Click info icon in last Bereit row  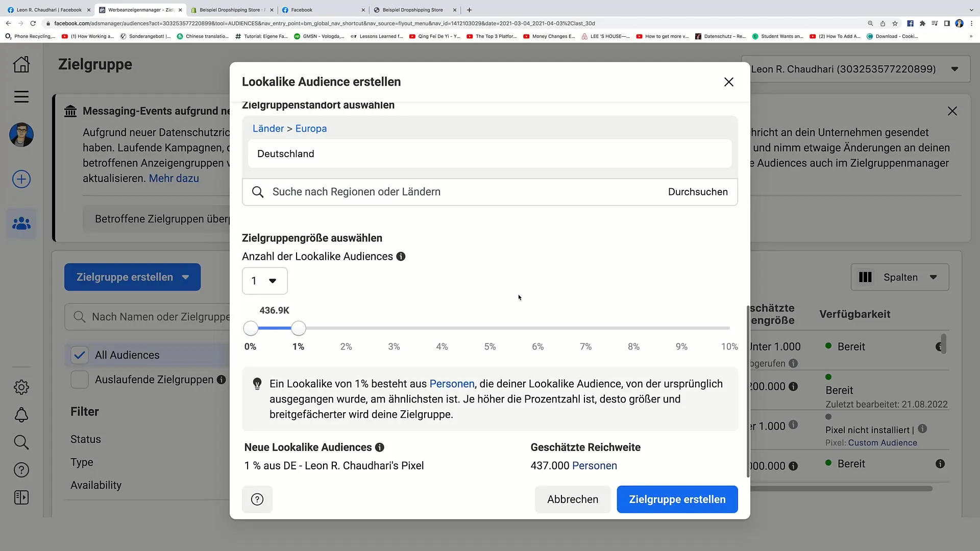pos(940,464)
